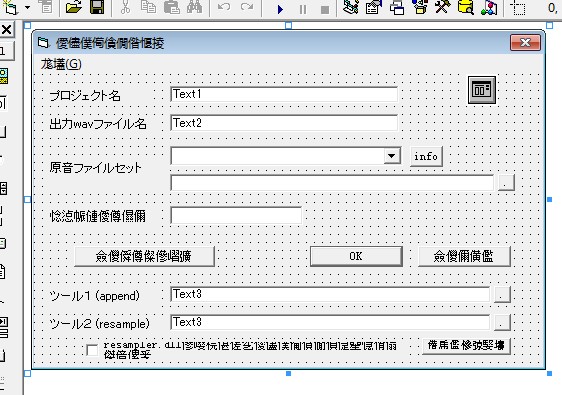The height and width of the screenshot is (395, 562).
Task: Open the Object Browser icon
Action: point(420,7)
